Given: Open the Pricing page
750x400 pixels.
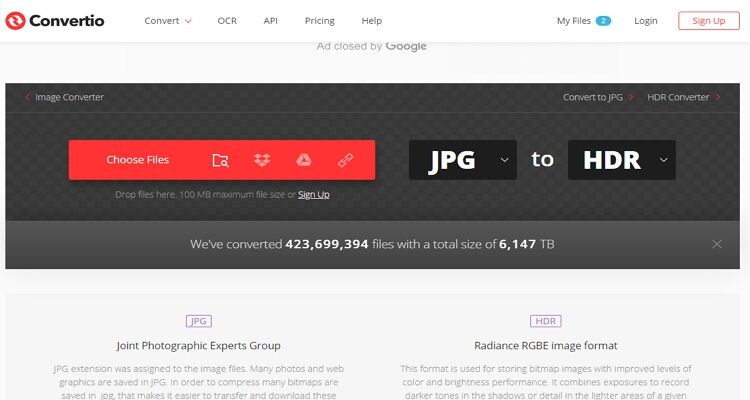Looking at the screenshot, I should [320, 21].
